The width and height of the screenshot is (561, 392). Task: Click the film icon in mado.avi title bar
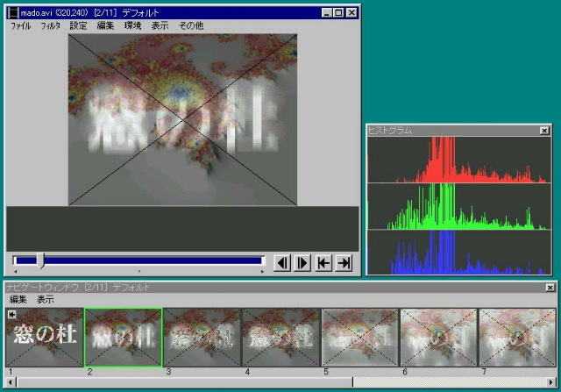pos(13,13)
